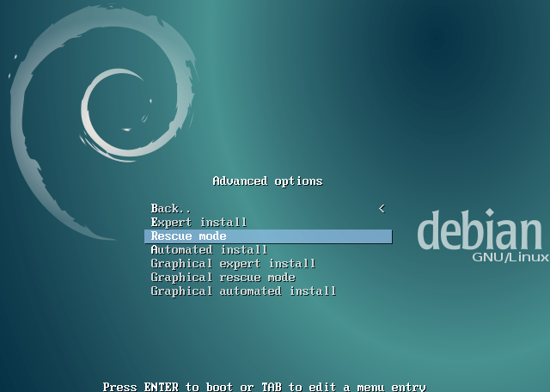Click the word ENTER in the bottom hint
550x392 pixels.
pos(161,387)
